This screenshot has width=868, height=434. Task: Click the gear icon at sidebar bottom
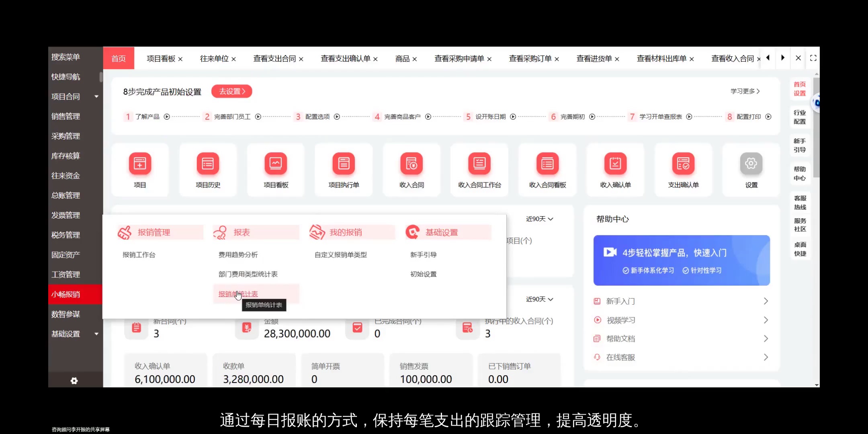[74, 380]
